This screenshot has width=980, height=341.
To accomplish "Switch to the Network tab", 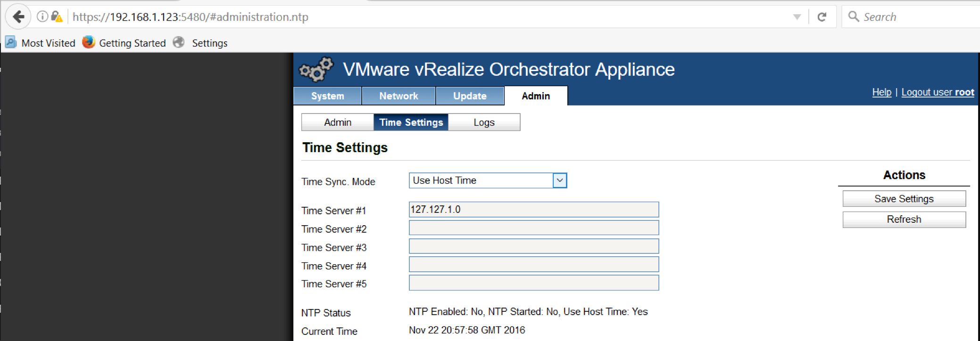I will click(399, 96).
